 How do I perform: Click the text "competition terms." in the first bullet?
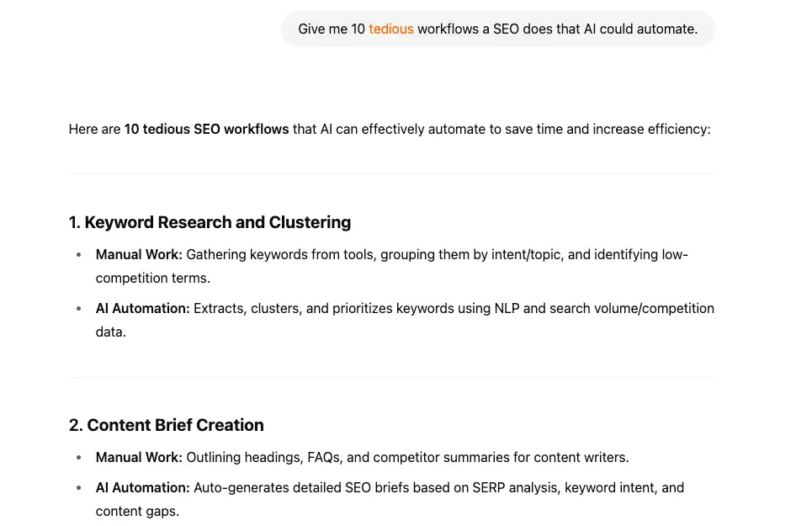click(153, 279)
